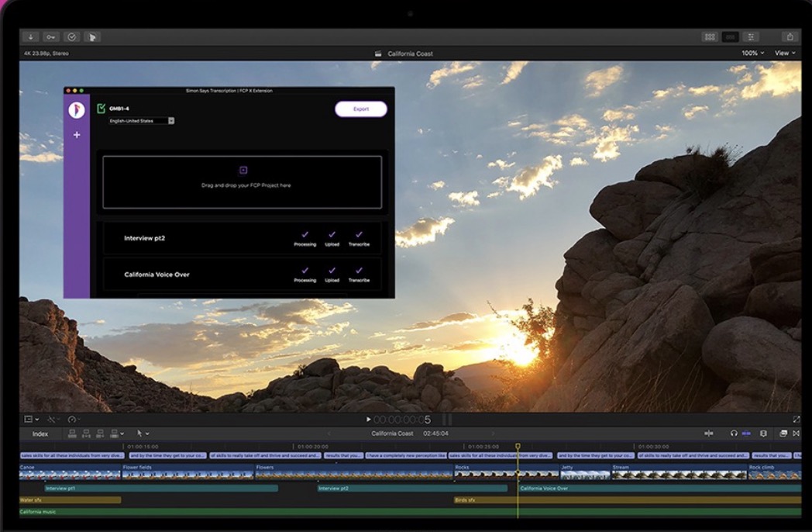The width and height of the screenshot is (812, 532).
Task: Click the Overwrite clip edit icon
Action: click(x=114, y=434)
